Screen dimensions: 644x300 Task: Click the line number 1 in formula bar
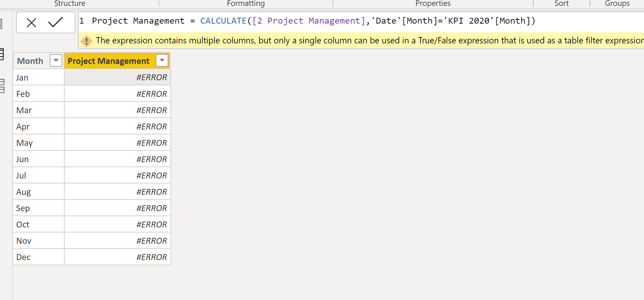(82, 21)
